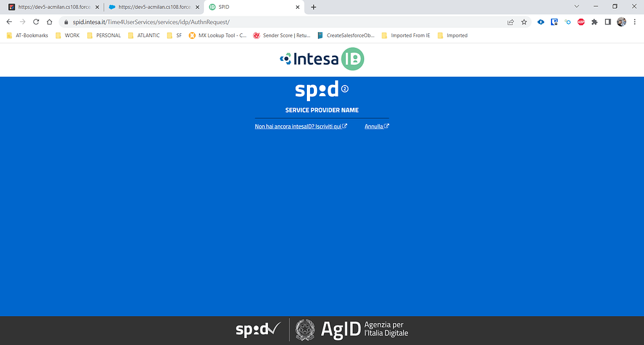Open the blue eye-shaped extension icon

pyautogui.click(x=540, y=22)
